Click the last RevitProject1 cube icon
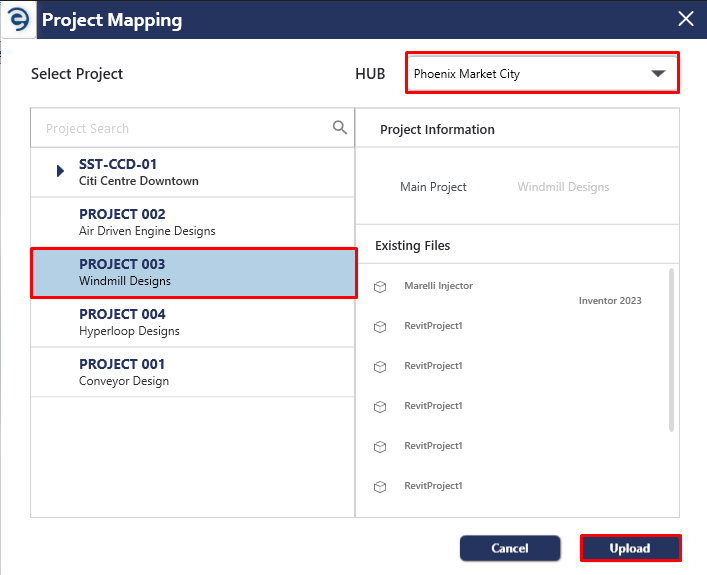Image resolution: width=707 pixels, height=575 pixels. coord(380,487)
